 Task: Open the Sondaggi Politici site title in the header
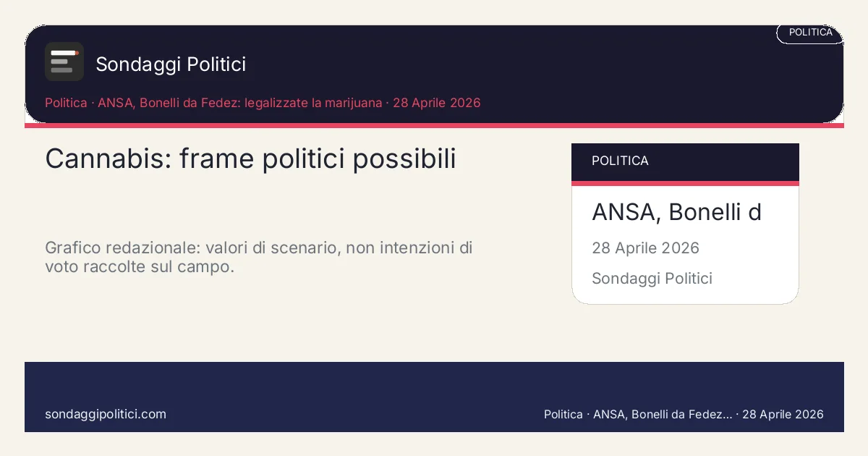tap(171, 64)
